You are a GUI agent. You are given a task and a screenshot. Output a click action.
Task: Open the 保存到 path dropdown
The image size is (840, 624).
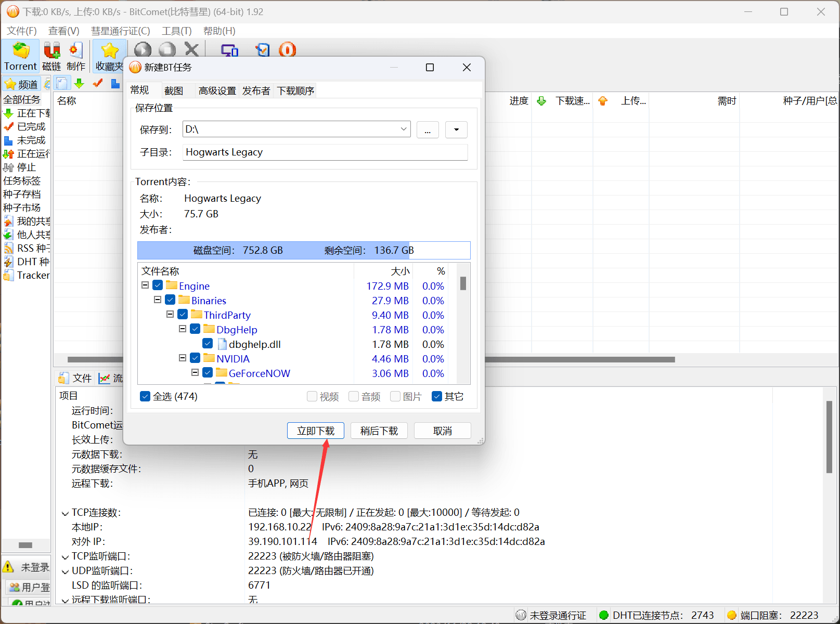[x=404, y=129]
